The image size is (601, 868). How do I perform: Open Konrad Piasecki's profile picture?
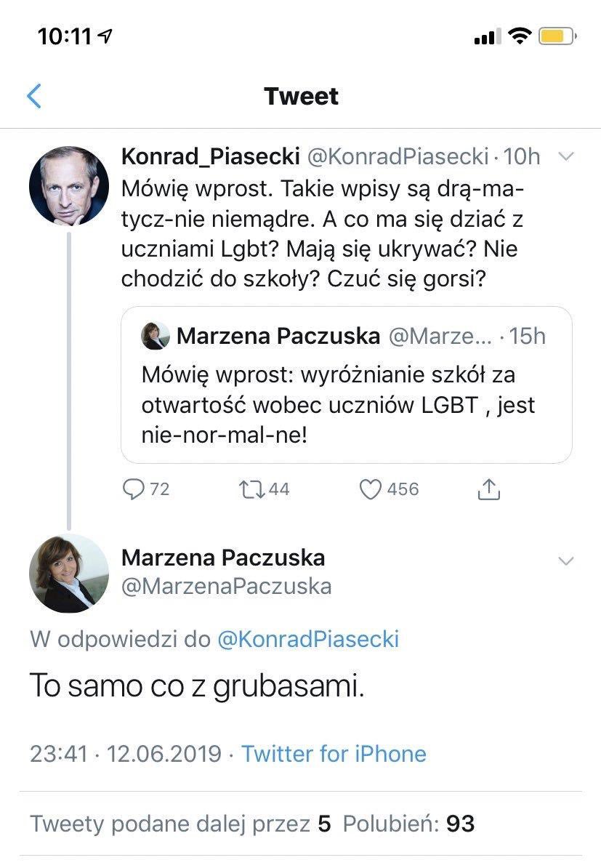pyautogui.click(x=69, y=186)
